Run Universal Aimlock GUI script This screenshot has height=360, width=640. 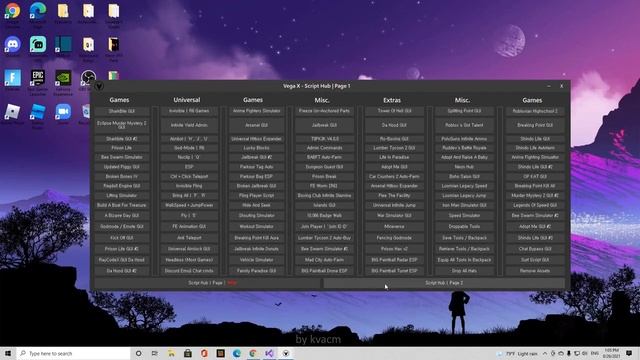click(189, 249)
